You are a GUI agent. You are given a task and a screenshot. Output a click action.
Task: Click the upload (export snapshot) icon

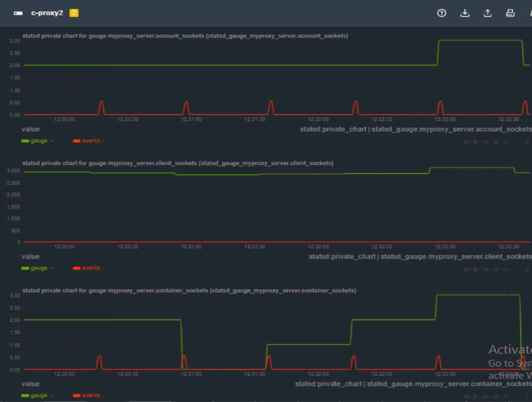point(488,13)
